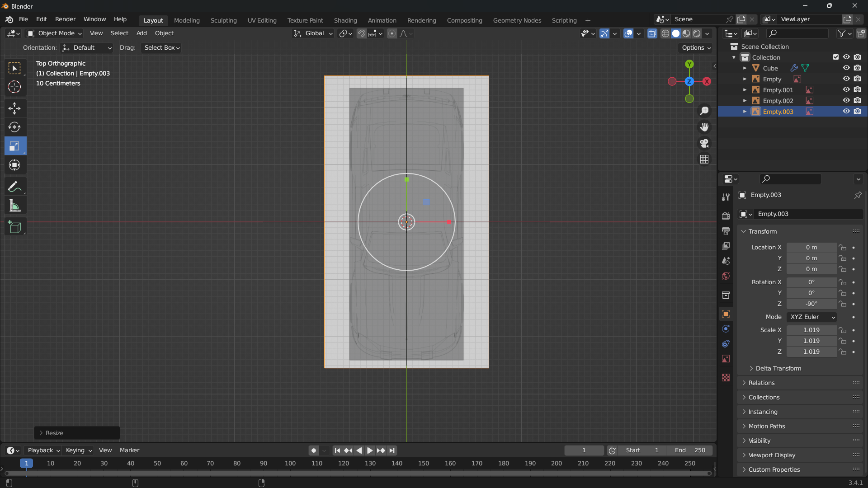Choose the Measure ruler tool
Viewport: 868px width, 488px height.
pos(14,206)
